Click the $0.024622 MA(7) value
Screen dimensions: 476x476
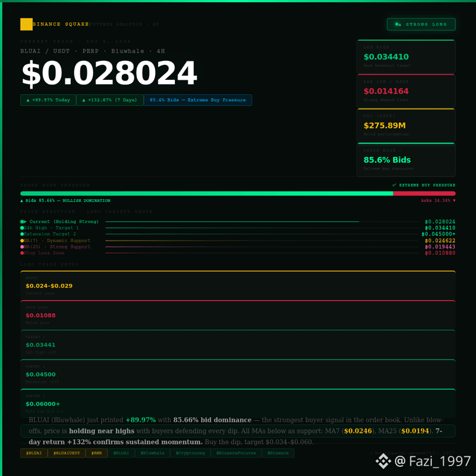click(x=440, y=241)
